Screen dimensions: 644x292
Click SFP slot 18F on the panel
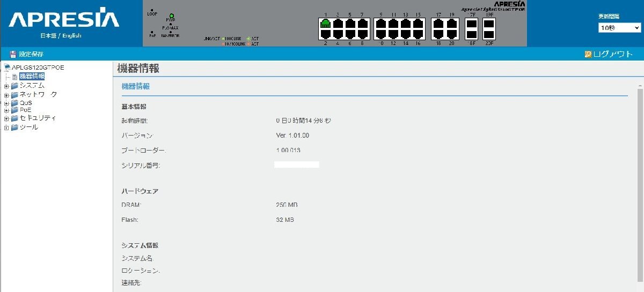pos(472,34)
